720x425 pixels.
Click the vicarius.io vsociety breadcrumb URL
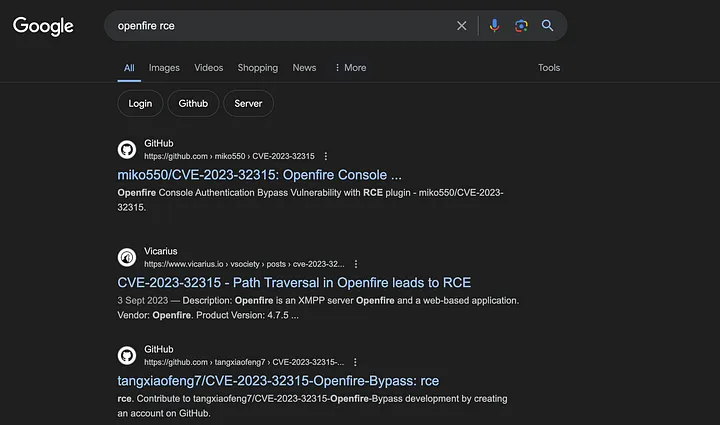(244, 264)
